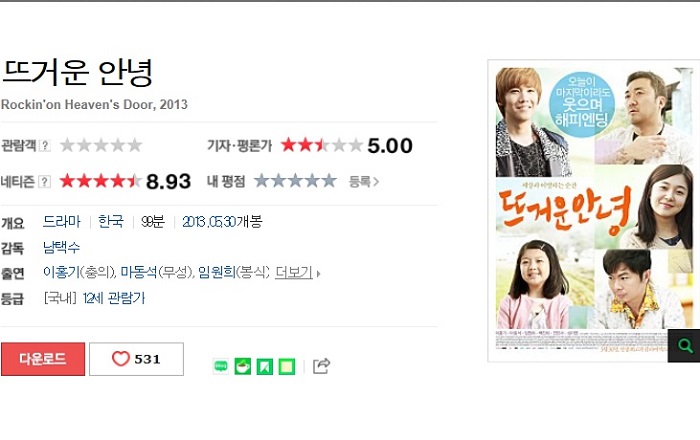The image size is (700, 440).
Task: Open actor 마동석 profile link
Action: tap(139, 272)
